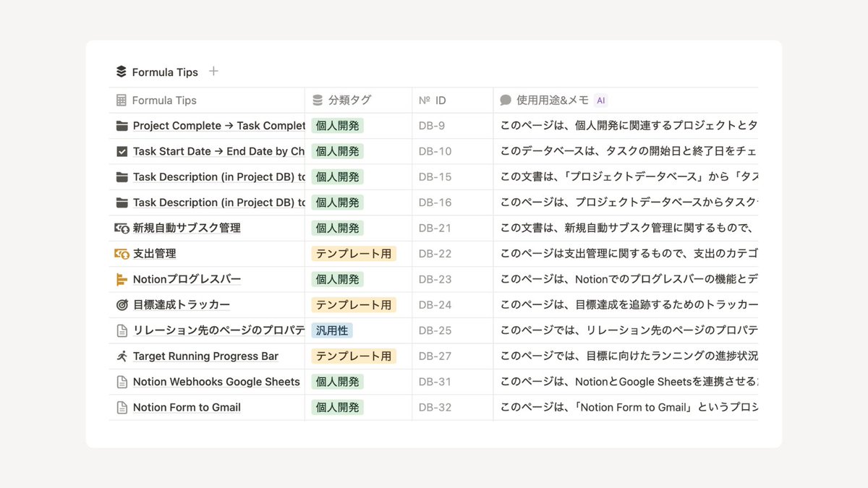
Task: Click the memo text in row DB-9
Action: 629,126
